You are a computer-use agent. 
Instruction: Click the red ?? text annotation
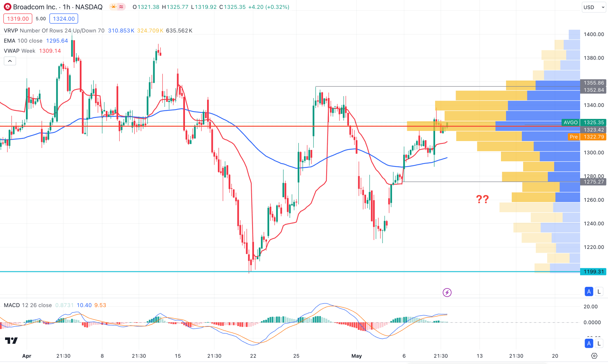[482, 199]
